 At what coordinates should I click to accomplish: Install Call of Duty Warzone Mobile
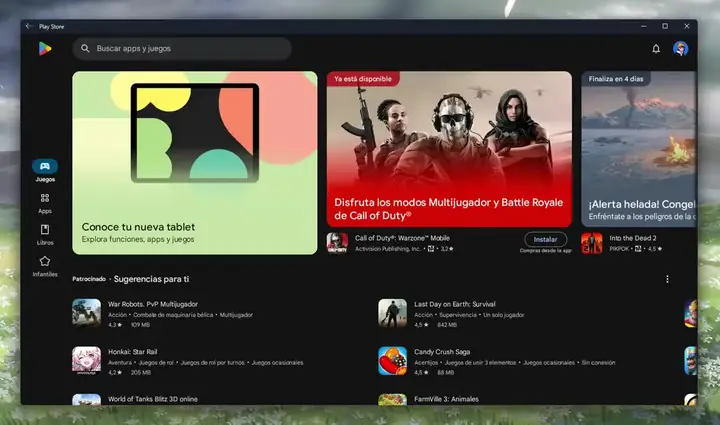click(546, 240)
